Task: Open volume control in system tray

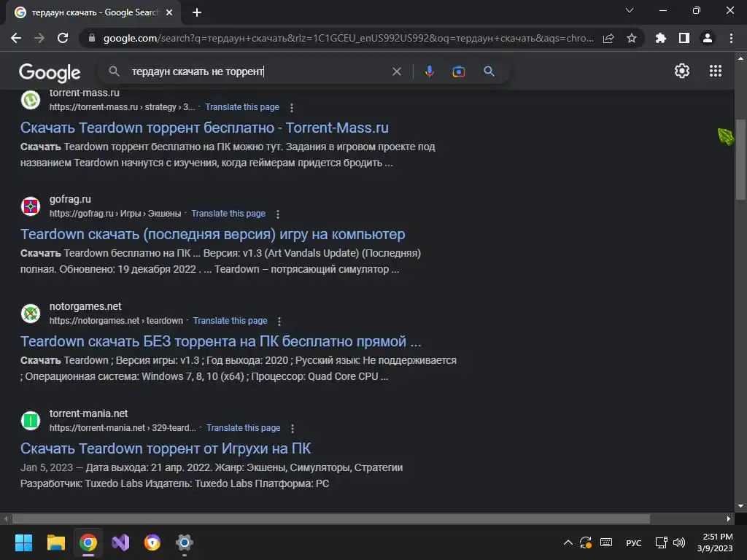Action: 679,542
